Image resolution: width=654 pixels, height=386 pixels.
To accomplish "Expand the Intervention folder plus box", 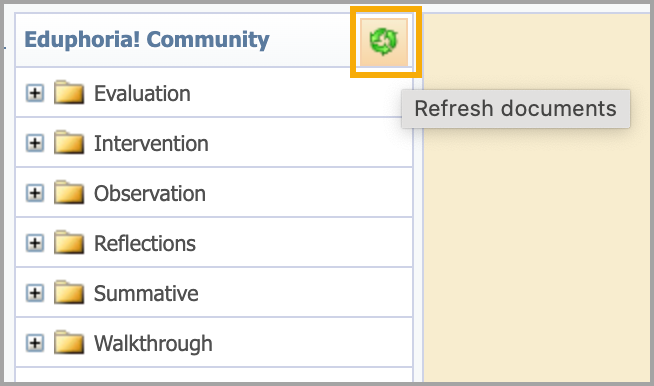I will coord(35,143).
